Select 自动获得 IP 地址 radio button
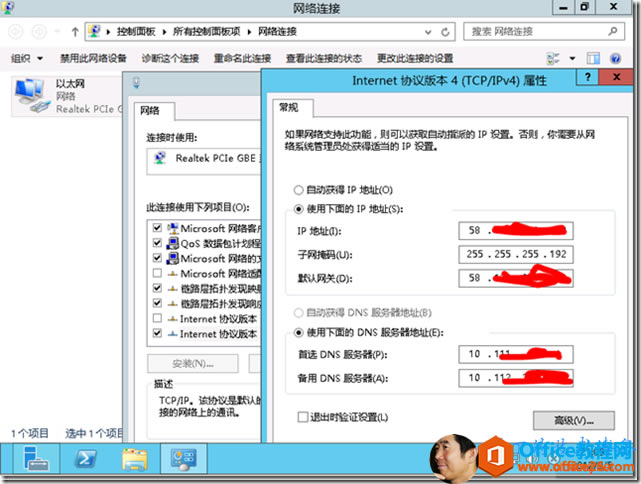The image size is (641, 484). (x=298, y=190)
